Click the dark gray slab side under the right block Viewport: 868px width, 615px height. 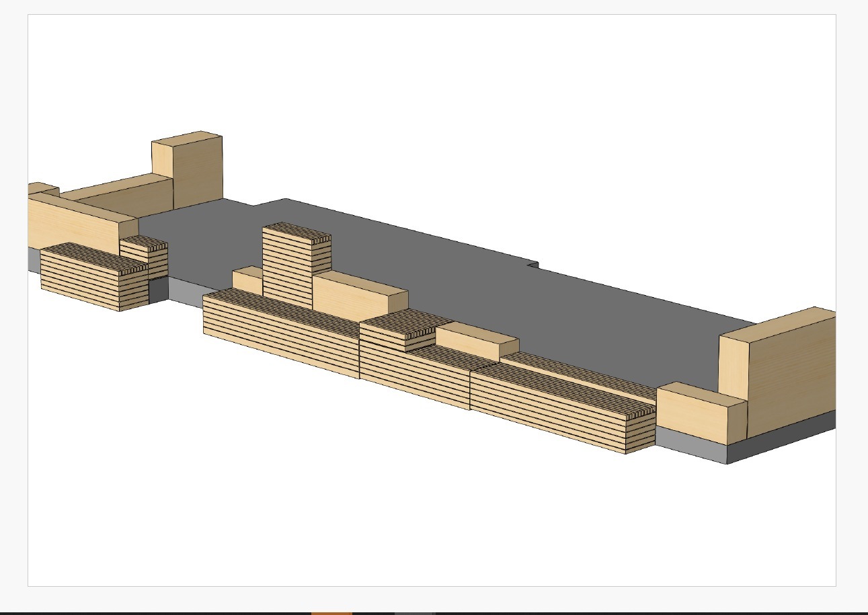pyautogui.click(x=782, y=437)
